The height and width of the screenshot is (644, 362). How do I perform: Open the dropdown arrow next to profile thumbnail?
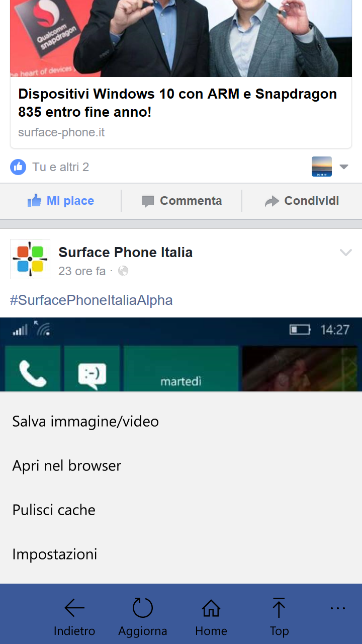point(344,167)
